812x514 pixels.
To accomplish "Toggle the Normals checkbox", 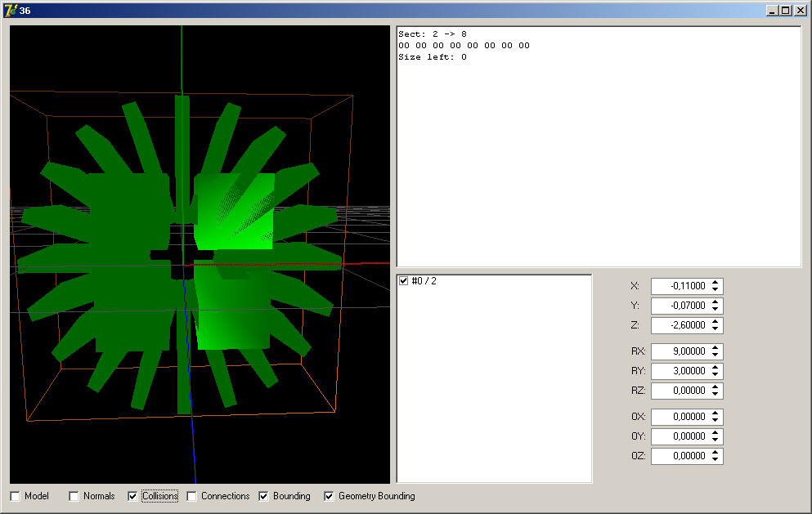I will click(74, 496).
